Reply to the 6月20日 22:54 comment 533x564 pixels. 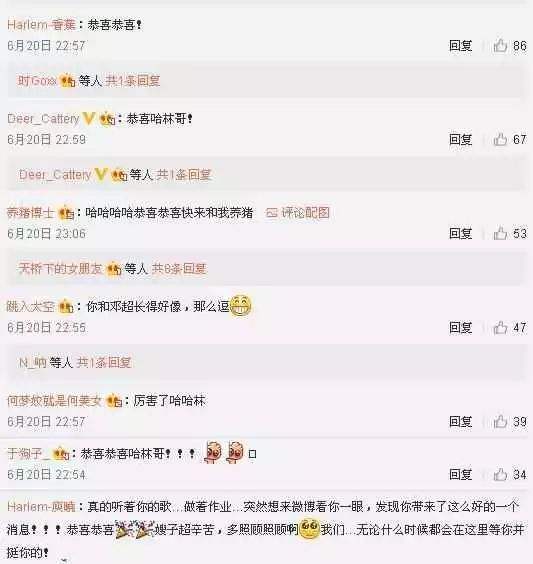click(x=461, y=474)
